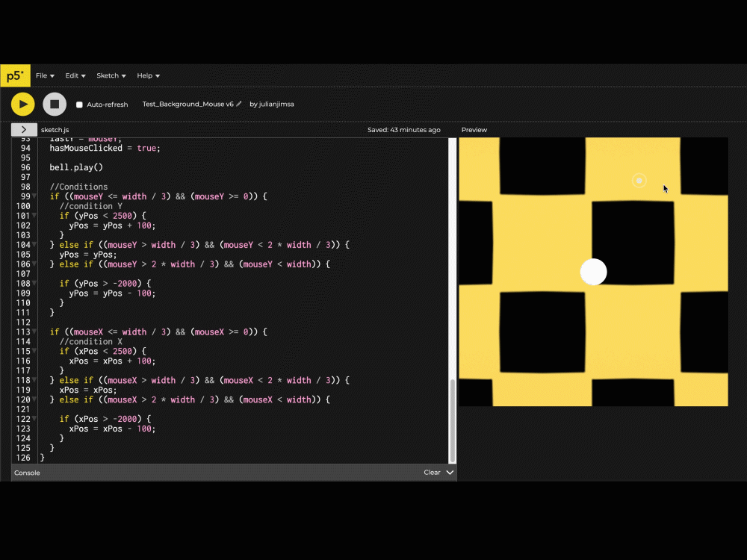Click the Test_Background_Mouse v6 sketch title
Image resolution: width=747 pixels, height=560 pixels.
[187, 105]
